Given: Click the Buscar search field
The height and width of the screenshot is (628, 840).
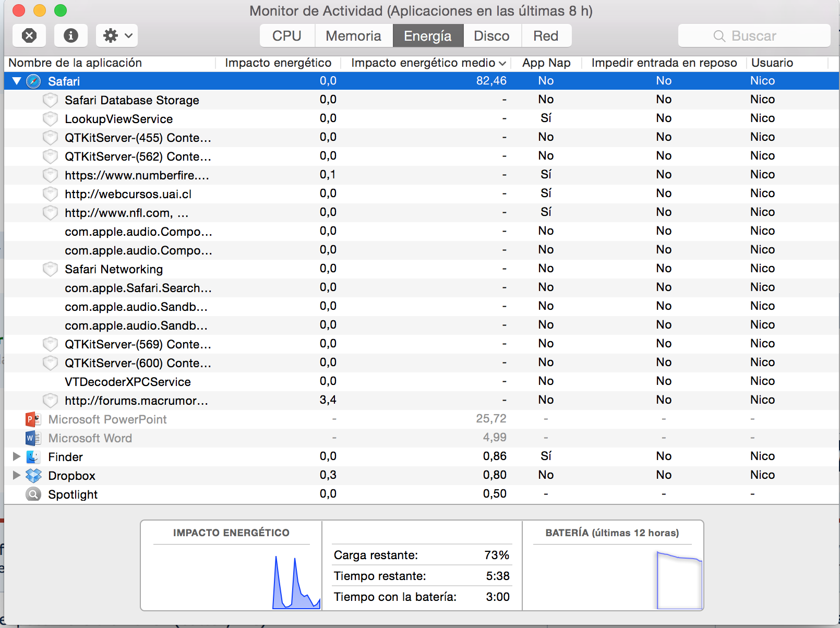Looking at the screenshot, I should 754,35.
